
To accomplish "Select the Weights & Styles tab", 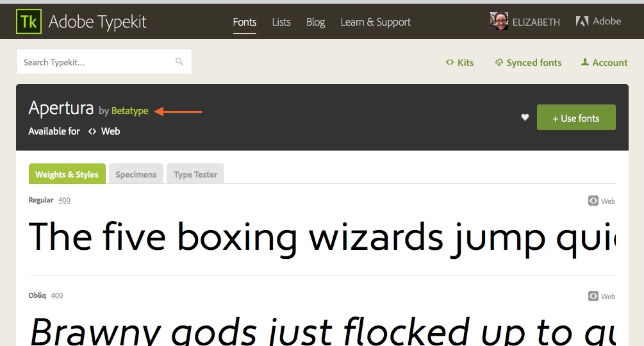I will click(67, 174).
